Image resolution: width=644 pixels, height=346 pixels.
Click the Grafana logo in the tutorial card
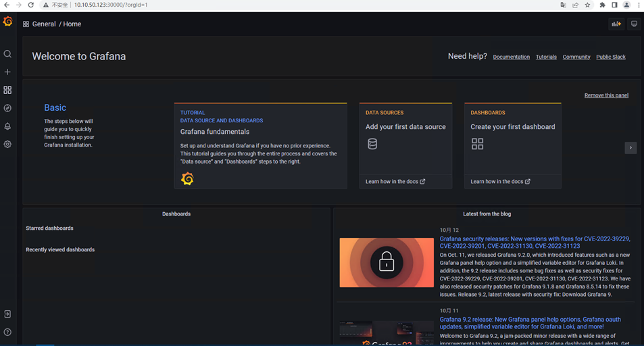tap(187, 179)
